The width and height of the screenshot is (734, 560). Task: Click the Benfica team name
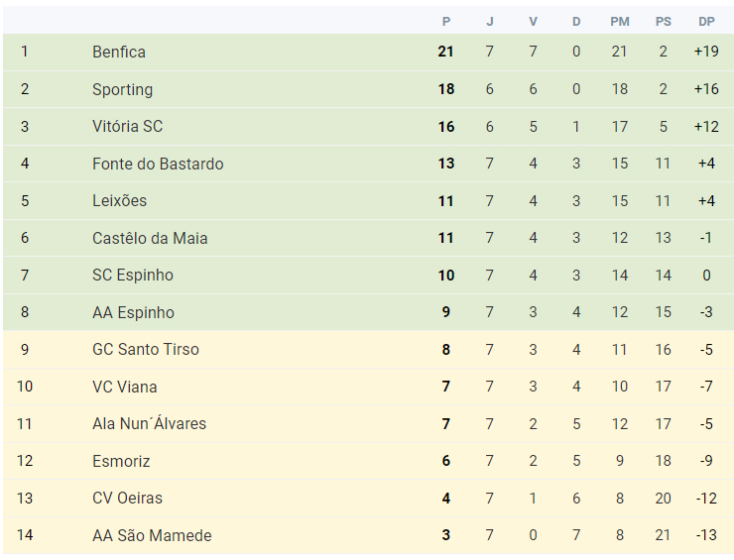(x=119, y=52)
